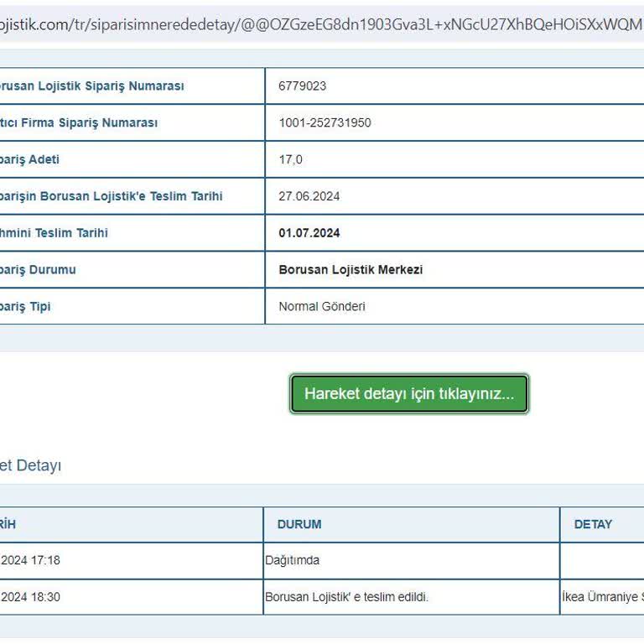Click the green 'Hareket detayı için tıklayınız...' button
Screen dimensions: 644x644
[409, 393]
